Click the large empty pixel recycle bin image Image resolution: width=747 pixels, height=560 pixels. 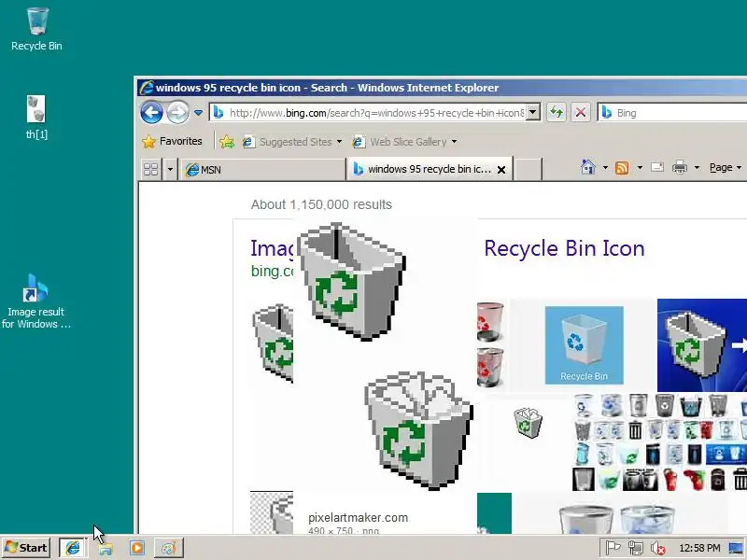coord(351,282)
